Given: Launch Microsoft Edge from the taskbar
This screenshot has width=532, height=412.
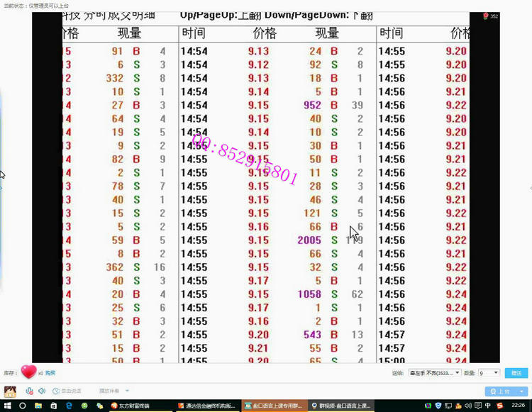Looking at the screenshot, I should 69,406.
